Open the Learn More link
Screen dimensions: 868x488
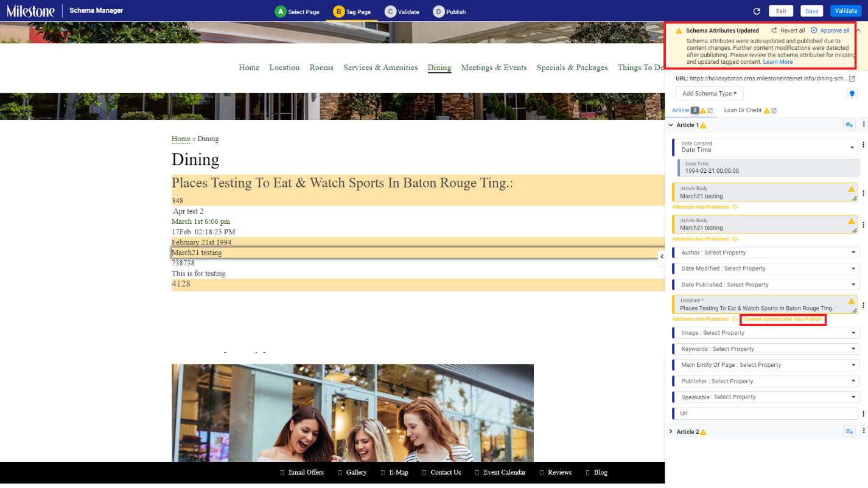(778, 62)
